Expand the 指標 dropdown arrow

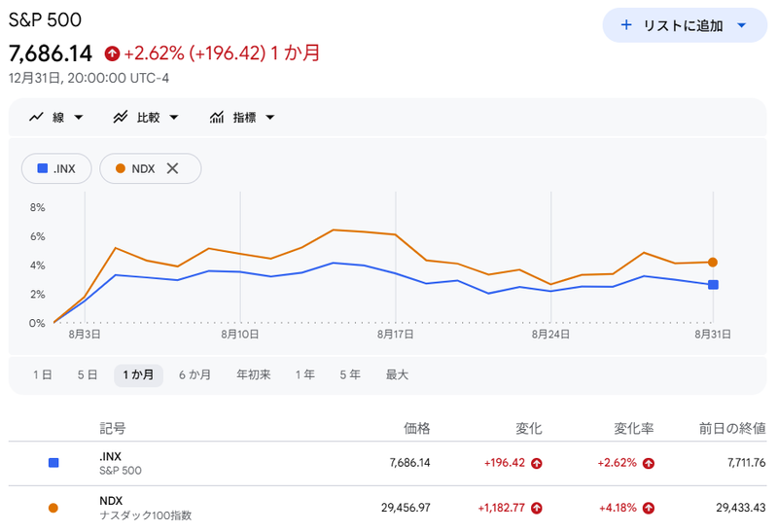click(x=269, y=118)
